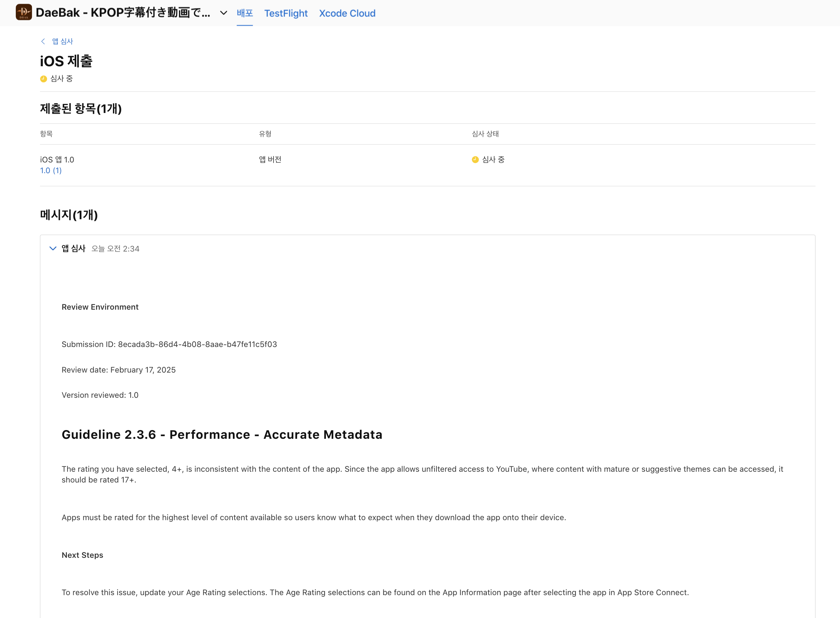Click the DaeBak app icon

point(24,12)
